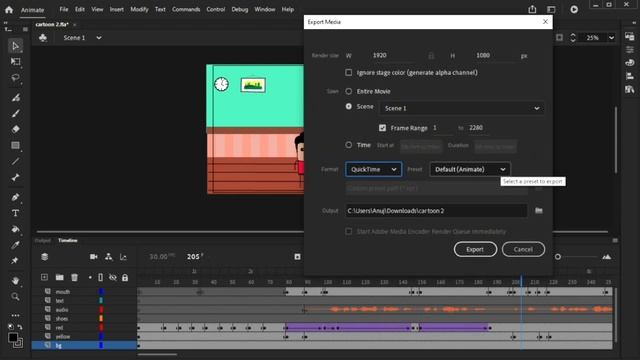
Task: Click the Cancel button
Action: (523, 249)
